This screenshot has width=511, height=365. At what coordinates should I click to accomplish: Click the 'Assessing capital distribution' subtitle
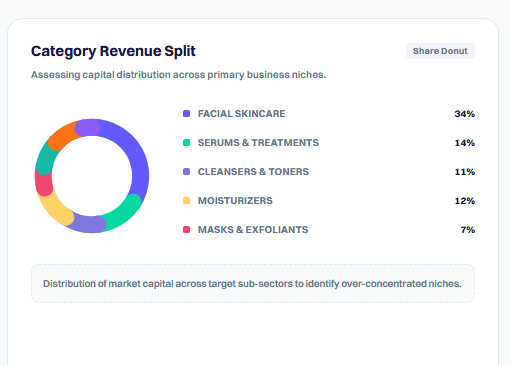[178, 75]
